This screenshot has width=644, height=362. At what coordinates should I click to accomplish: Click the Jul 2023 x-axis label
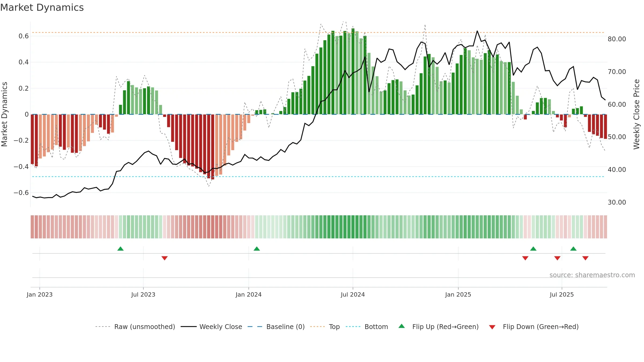coord(143,294)
